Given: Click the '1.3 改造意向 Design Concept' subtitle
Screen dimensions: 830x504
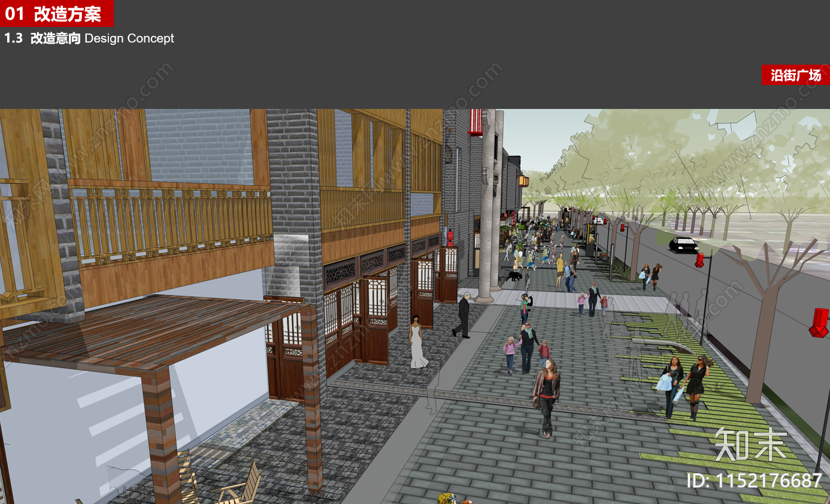Looking at the screenshot, I should click(x=89, y=38).
